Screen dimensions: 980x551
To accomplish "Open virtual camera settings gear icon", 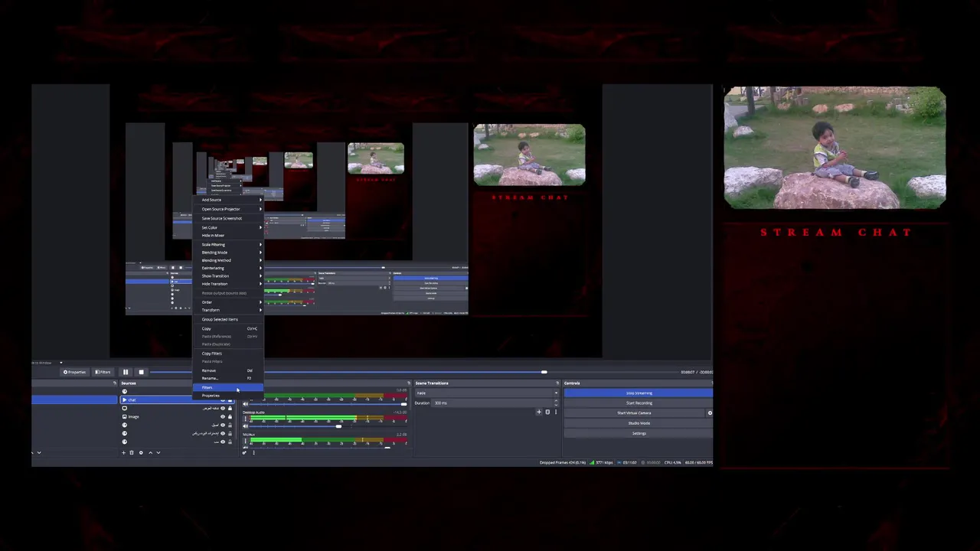I will click(710, 413).
